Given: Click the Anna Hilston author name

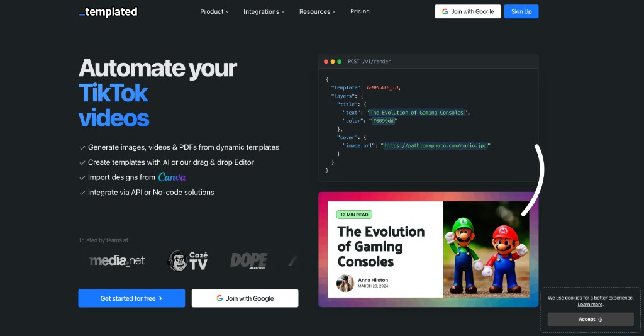Looking at the screenshot, I should 373,280.
